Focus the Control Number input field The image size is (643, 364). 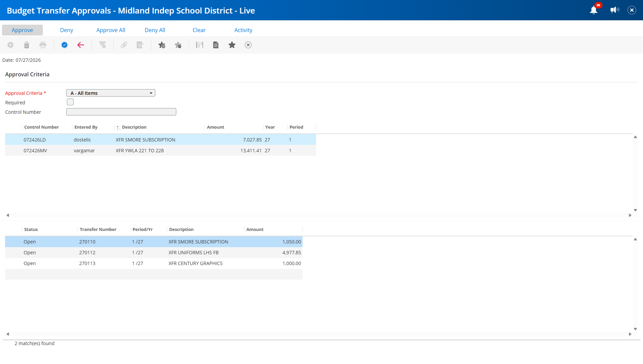pyautogui.click(x=121, y=112)
